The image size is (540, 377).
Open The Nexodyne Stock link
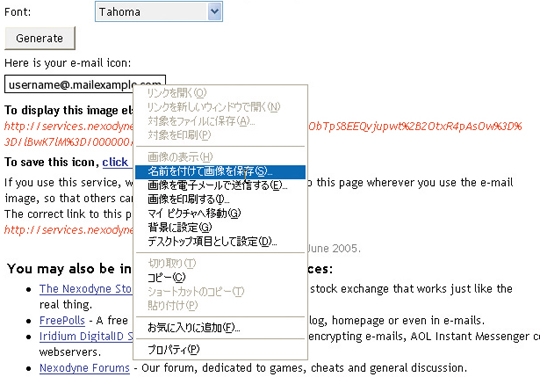pos(85,289)
